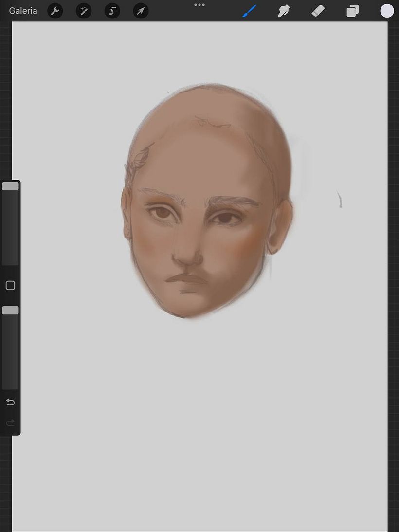Select the Eraser tool
Screen dimensions: 399x532
pos(318,11)
